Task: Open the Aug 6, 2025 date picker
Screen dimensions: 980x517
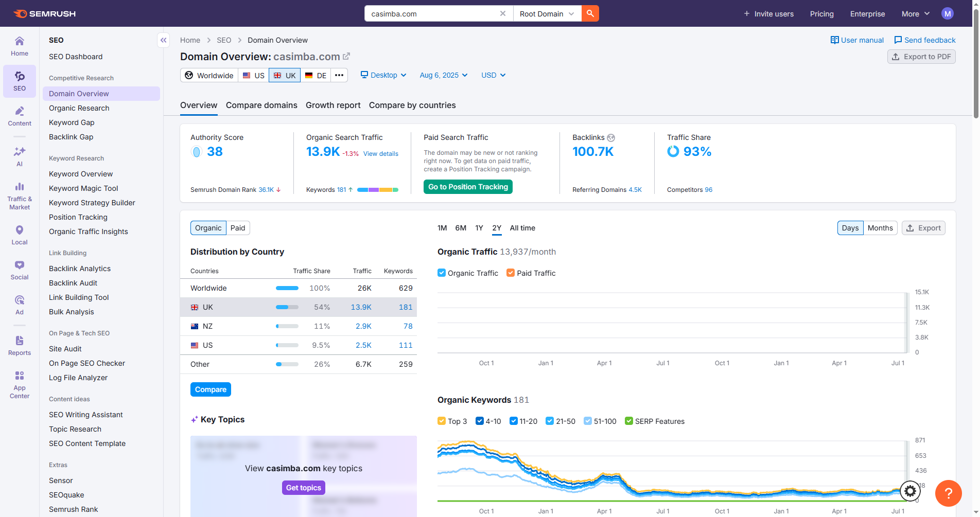Action: pyautogui.click(x=443, y=75)
